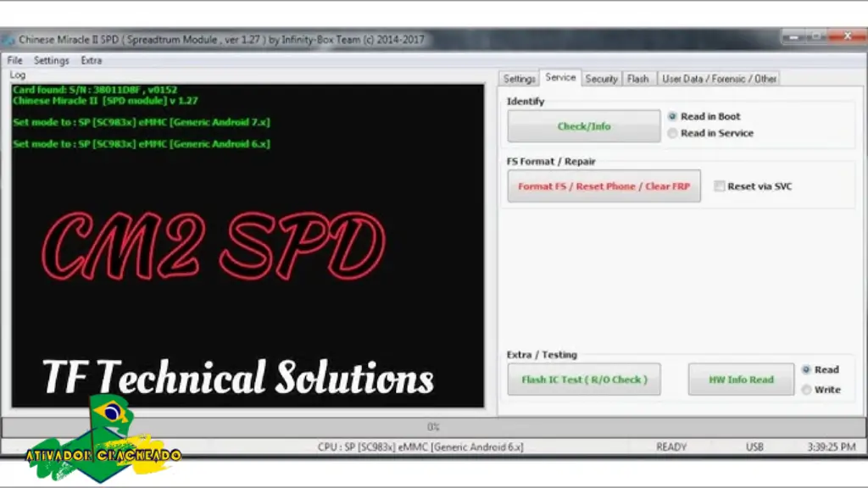Click log line 'Card found: S/N'

coord(95,90)
